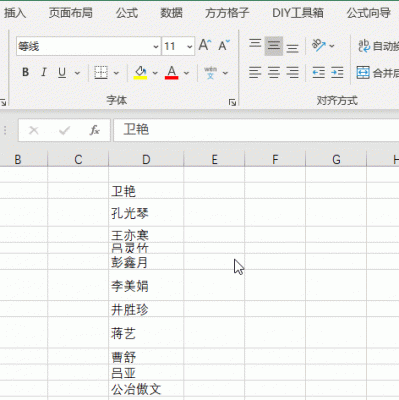The height and width of the screenshot is (400, 399).
Task: Select column G header
Action: coord(336,159)
